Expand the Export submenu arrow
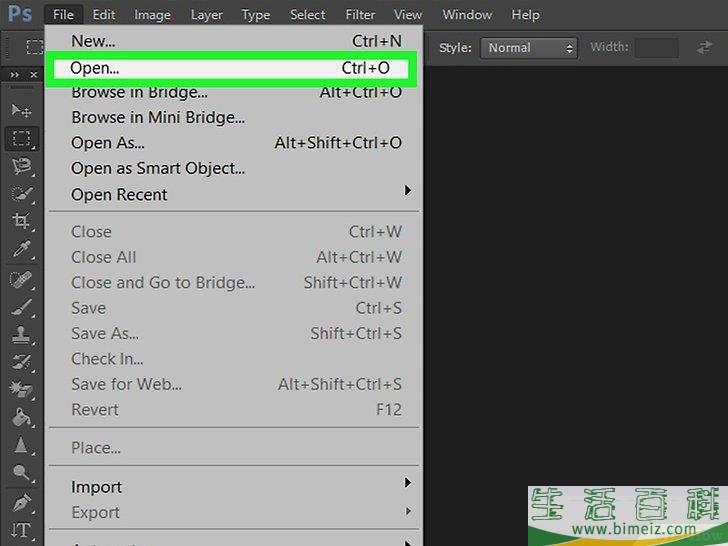Viewport: 728px width, 546px height. point(408,511)
